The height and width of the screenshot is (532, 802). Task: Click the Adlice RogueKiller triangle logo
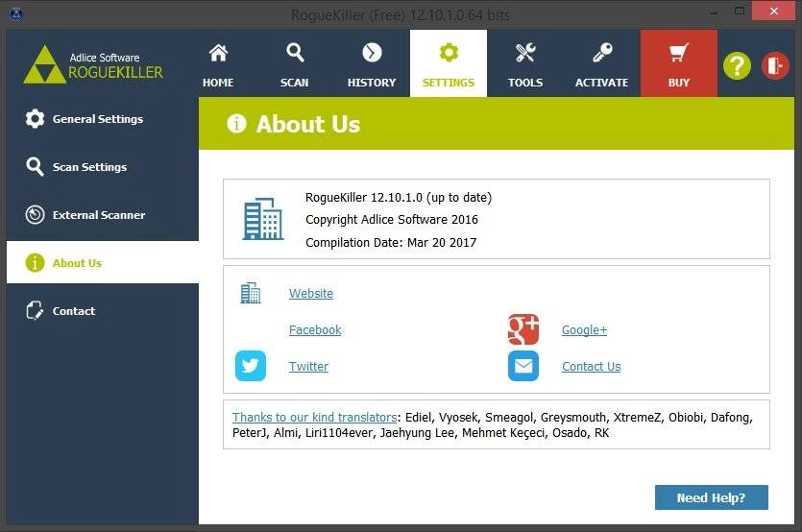coord(44,64)
